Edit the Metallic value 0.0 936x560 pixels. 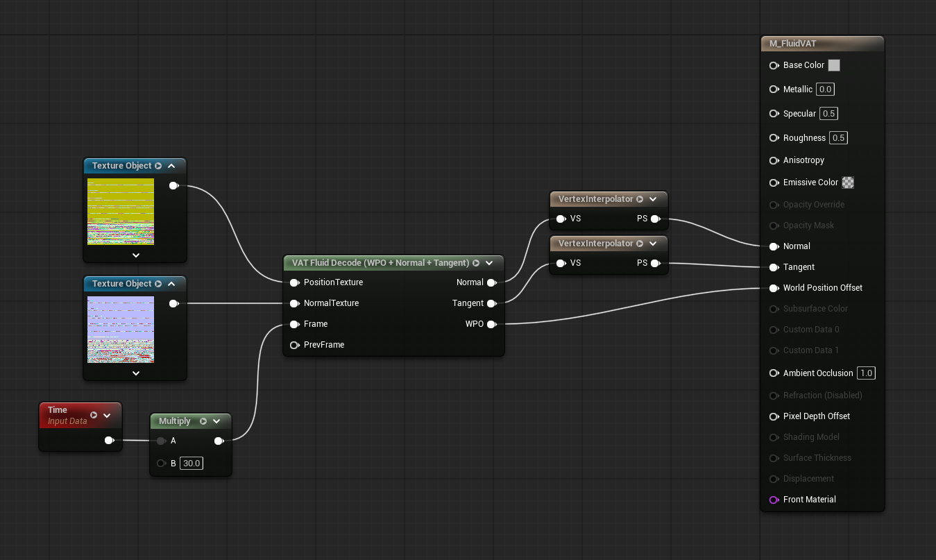pos(825,90)
